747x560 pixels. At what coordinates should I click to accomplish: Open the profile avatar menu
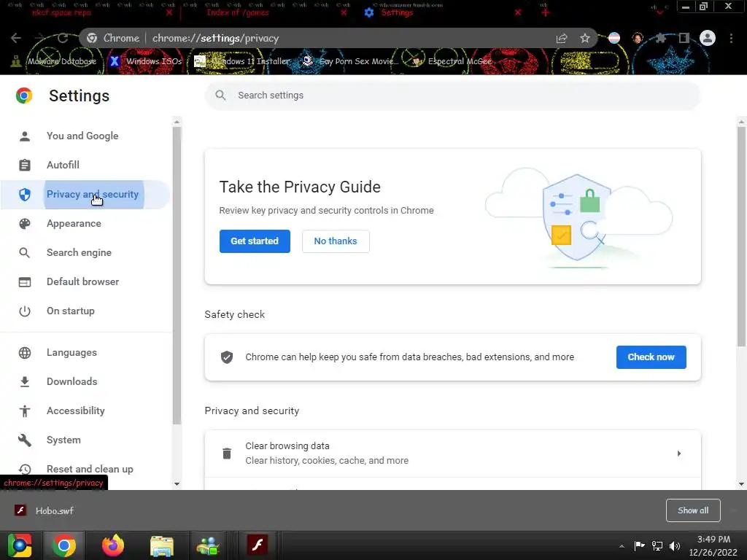coord(708,38)
